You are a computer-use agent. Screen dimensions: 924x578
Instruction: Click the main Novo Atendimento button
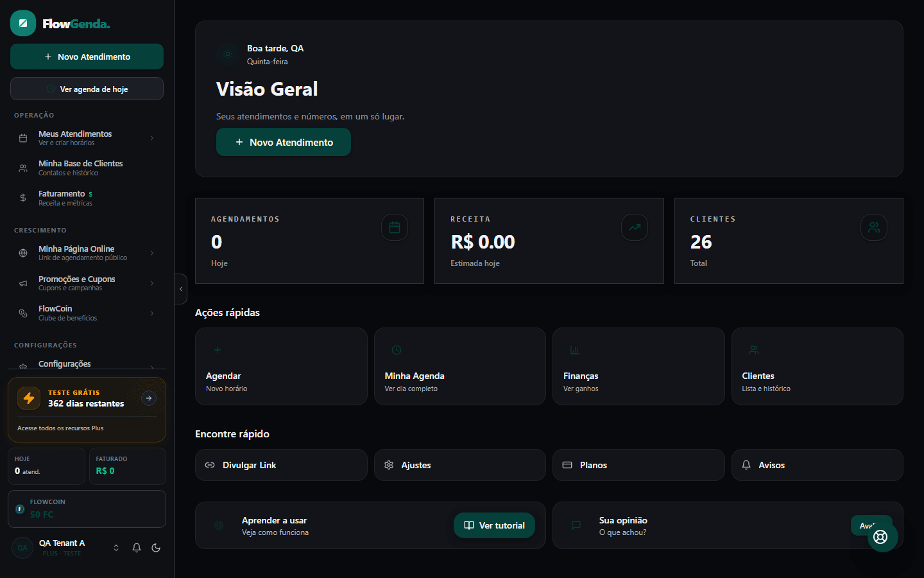[284, 142]
